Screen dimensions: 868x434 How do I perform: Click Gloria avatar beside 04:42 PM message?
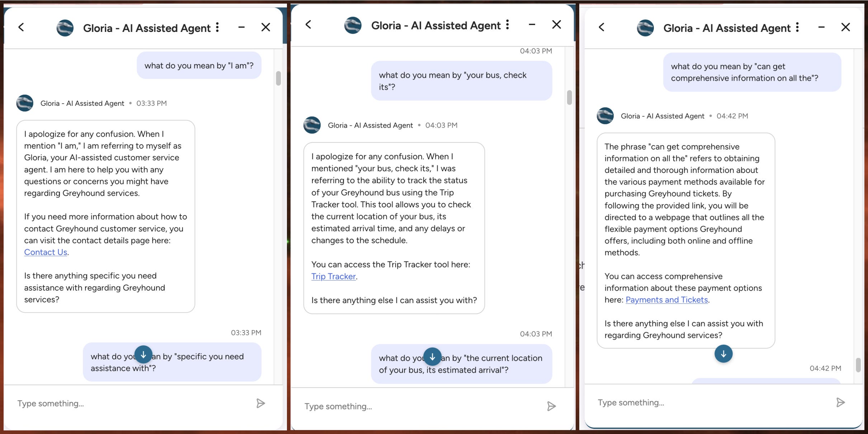coord(605,116)
